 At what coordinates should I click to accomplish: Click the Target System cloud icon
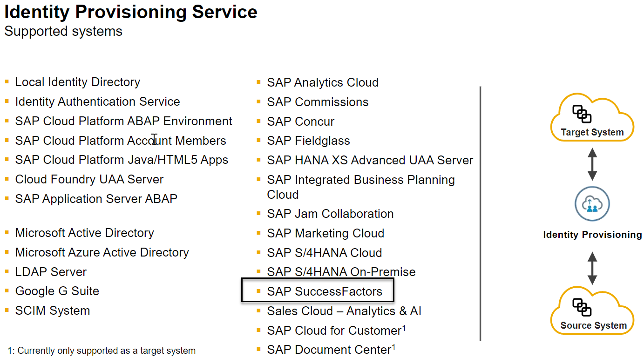[x=592, y=117]
